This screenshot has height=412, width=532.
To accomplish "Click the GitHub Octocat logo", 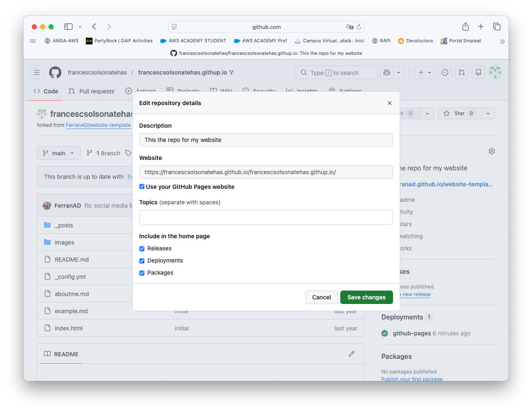I will 55,72.
